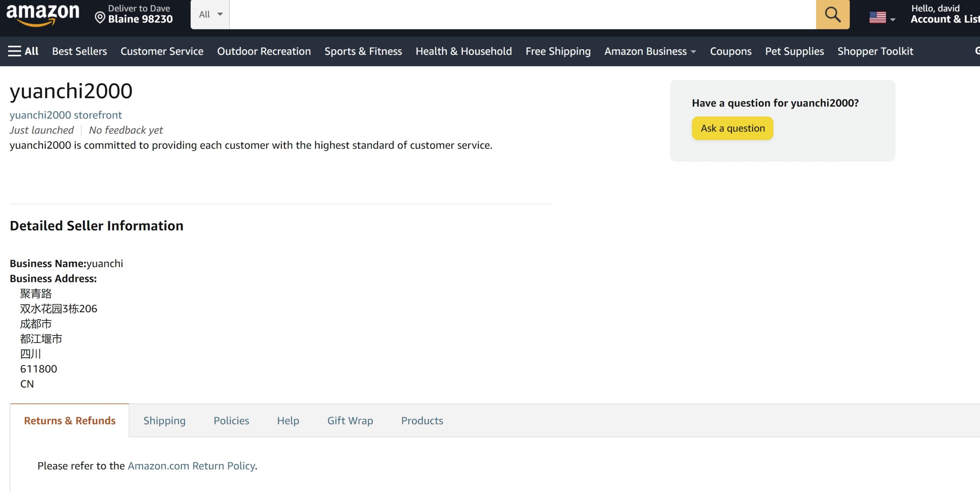Click the yuanchi2000 seller heading
This screenshot has width=980, height=492.
(71, 91)
